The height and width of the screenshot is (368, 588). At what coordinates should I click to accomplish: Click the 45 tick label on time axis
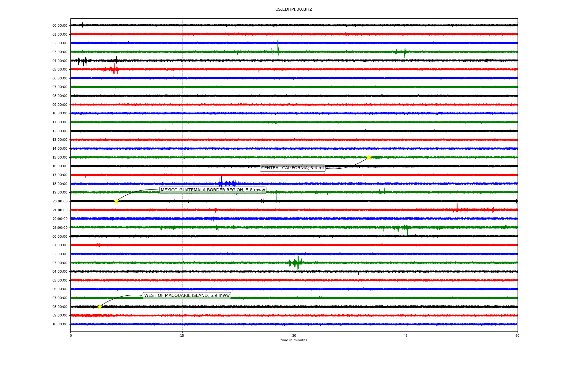click(x=406, y=335)
